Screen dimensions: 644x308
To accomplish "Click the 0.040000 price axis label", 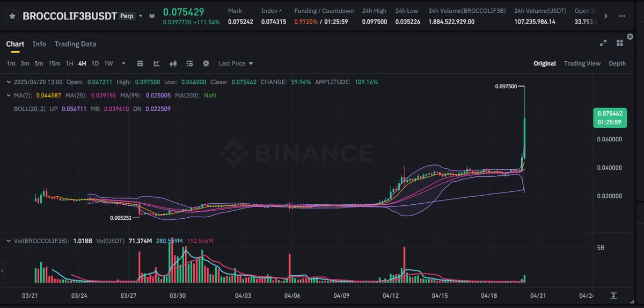I will coord(609,167).
